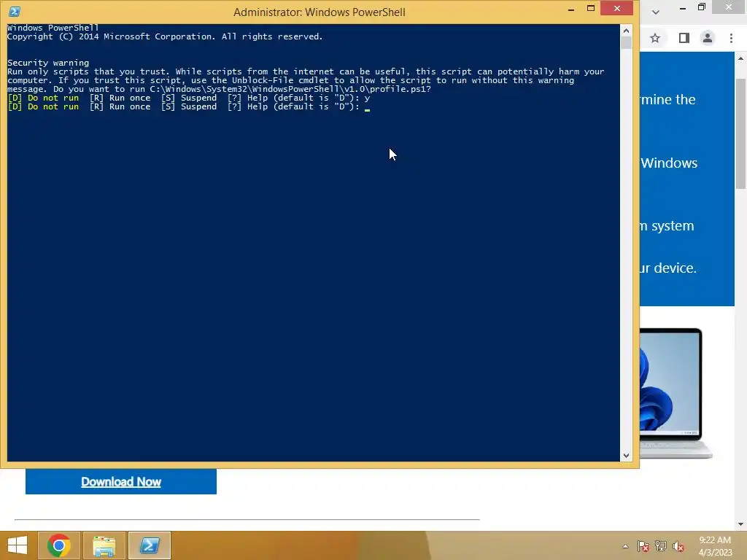Click the Download Now link
Screen dimensions: 747x560
[x=121, y=482]
